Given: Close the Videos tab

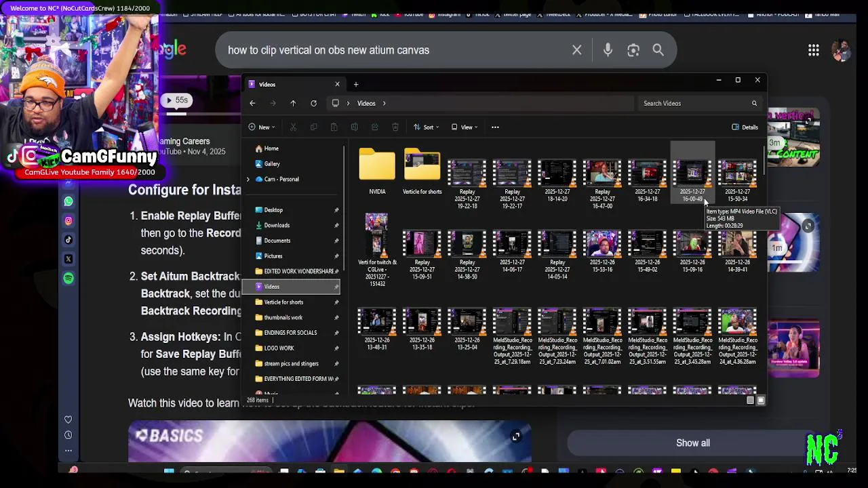Looking at the screenshot, I should [337, 84].
